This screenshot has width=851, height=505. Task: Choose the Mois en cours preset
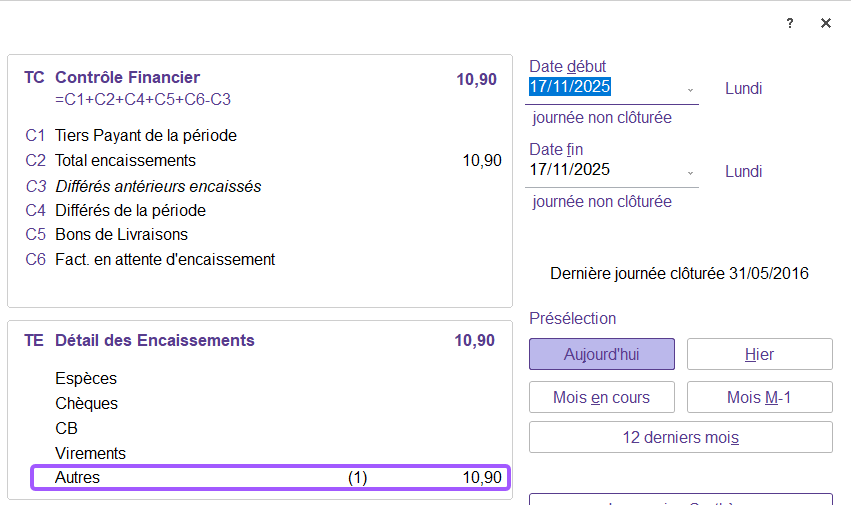click(x=602, y=397)
